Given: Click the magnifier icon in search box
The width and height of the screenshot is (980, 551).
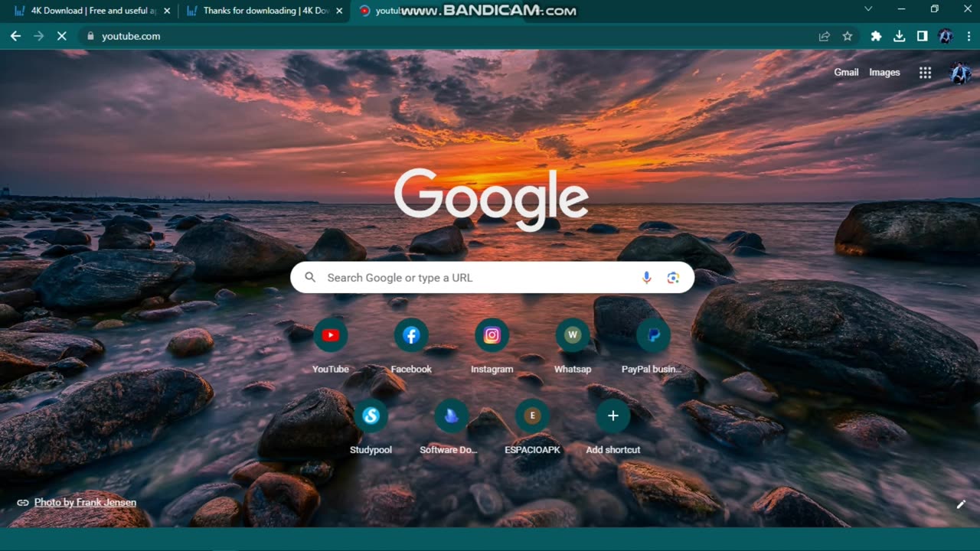Looking at the screenshot, I should (310, 277).
